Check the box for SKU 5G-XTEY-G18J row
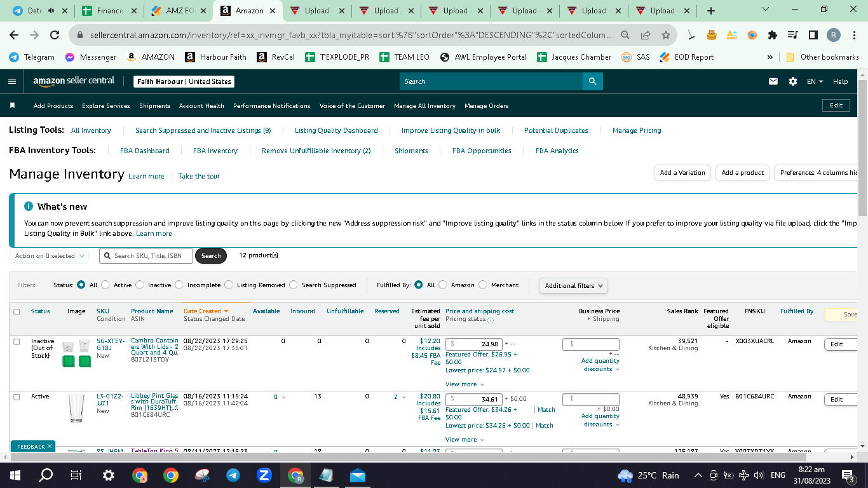The image size is (868, 488). (17, 342)
